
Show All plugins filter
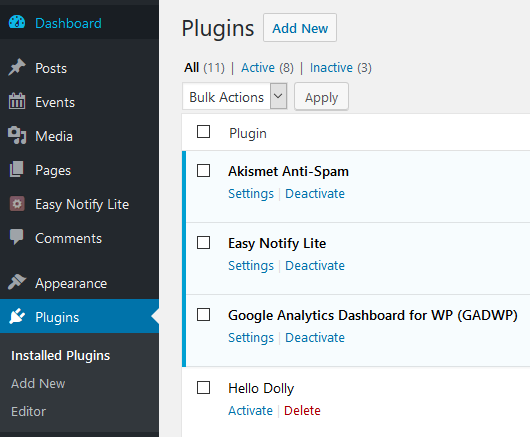pos(191,68)
